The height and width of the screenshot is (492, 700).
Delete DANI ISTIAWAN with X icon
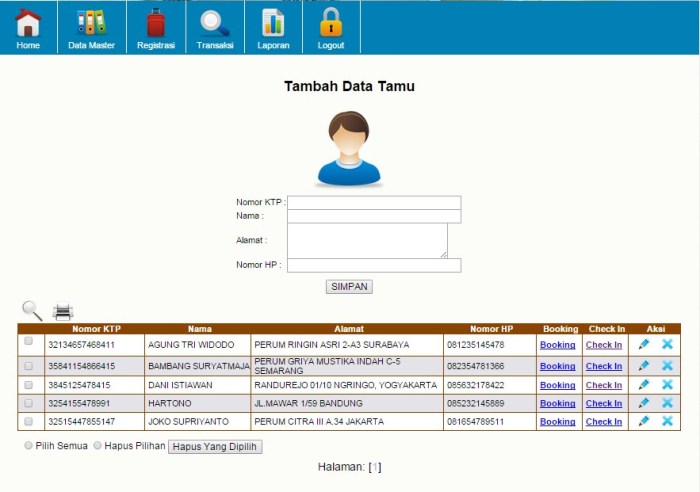[x=667, y=384]
